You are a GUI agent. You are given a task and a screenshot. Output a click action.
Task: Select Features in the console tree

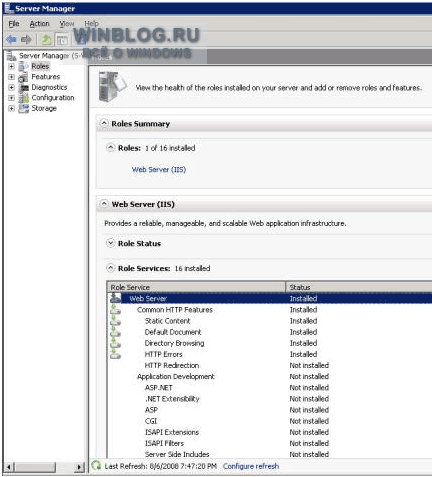[46, 77]
